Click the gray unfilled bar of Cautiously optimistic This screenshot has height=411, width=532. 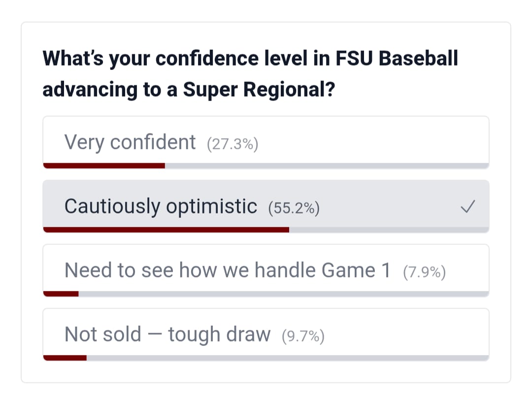389,230
